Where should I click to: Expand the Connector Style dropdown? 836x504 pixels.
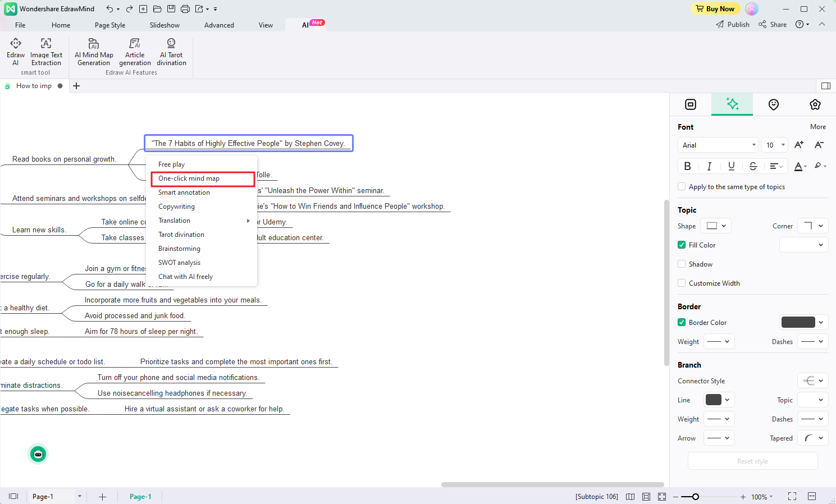click(813, 381)
